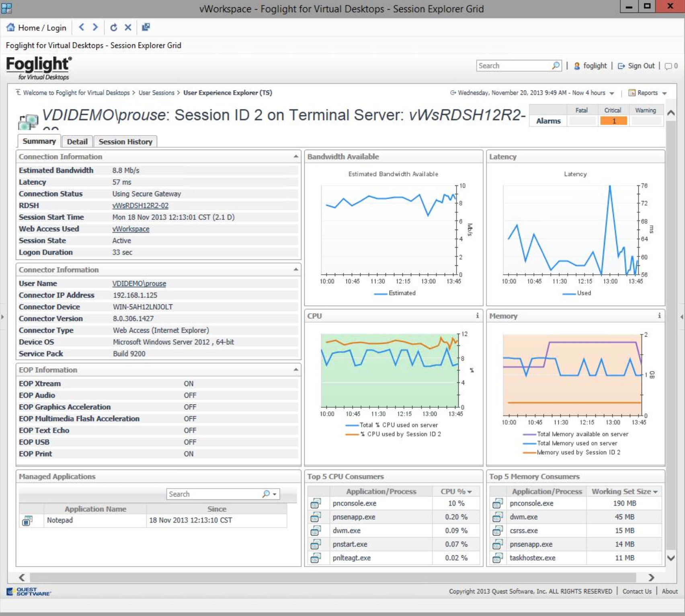This screenshot has height=616, width=685.
Task: Switch to the Summary tab
Action: coord(39,141)
